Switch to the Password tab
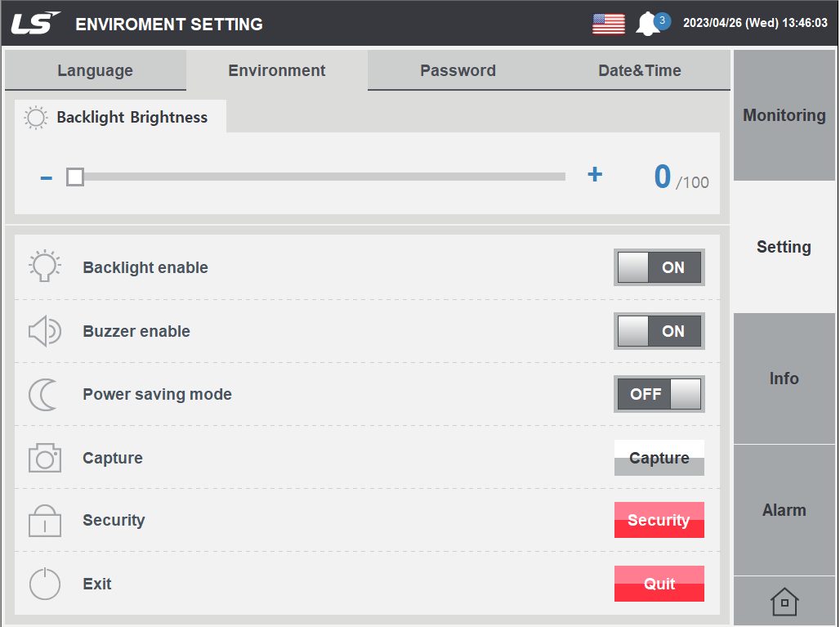 (458, 70)
